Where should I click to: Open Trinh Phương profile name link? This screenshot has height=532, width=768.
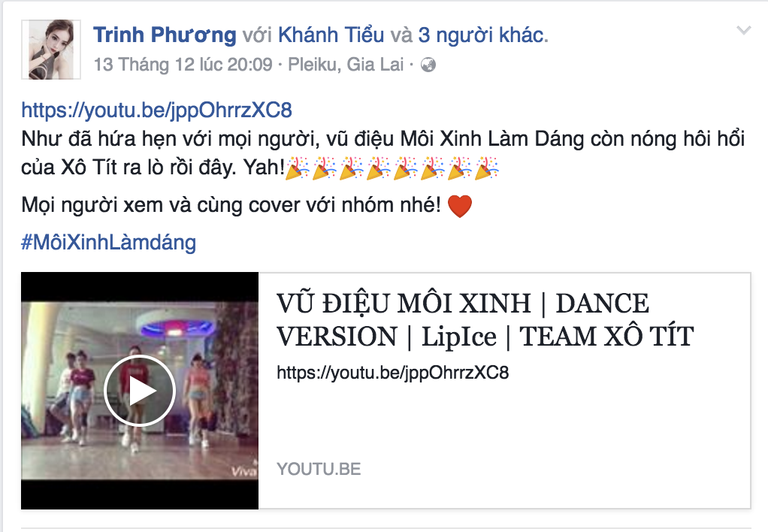click(x=165, y=35)
